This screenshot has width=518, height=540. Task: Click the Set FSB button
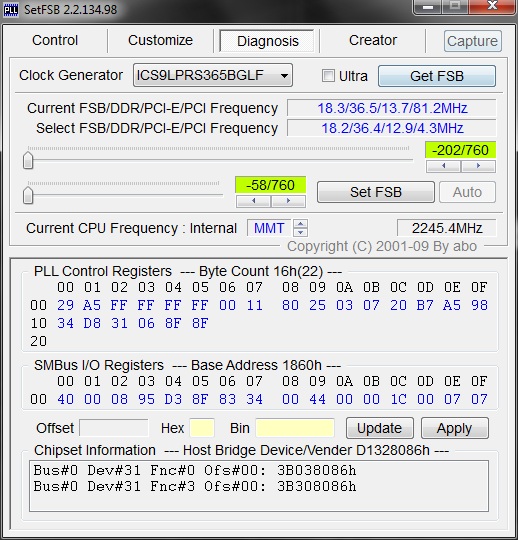pyautogui.click(x=376, y=192)
